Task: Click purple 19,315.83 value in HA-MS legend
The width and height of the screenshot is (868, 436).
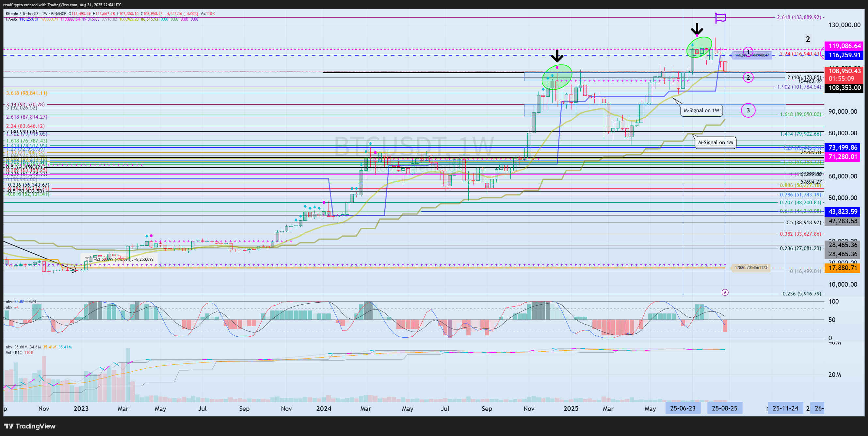Action: pos(91,19)
